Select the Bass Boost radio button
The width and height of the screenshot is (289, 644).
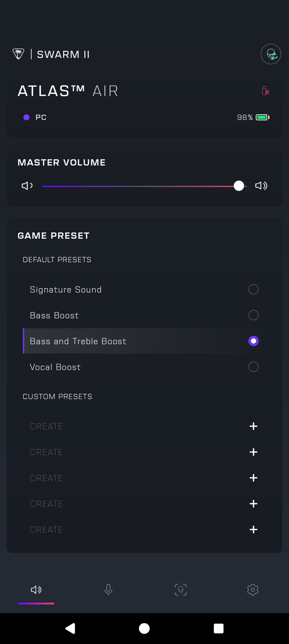click(253, 315)
